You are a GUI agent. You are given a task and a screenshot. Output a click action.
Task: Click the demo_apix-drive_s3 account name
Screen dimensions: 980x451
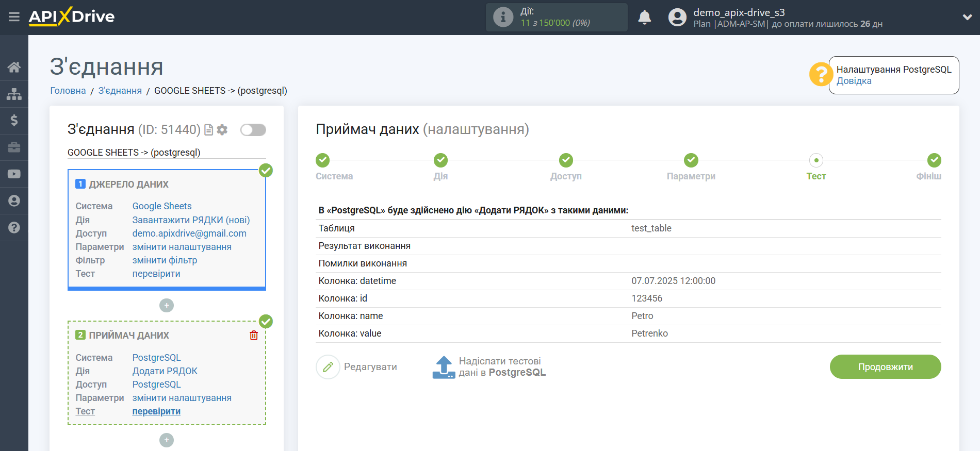[x=739, y=12]
